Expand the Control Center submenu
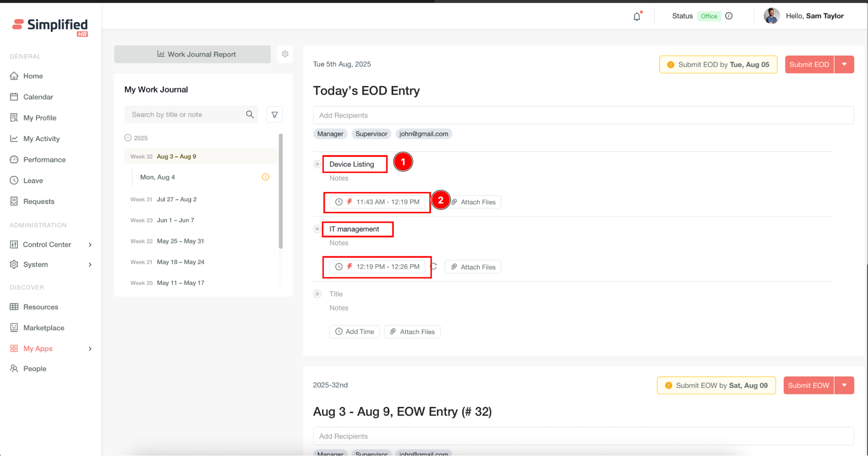The width and height of the screenshot is (868, 456). [x=90, y=245]
